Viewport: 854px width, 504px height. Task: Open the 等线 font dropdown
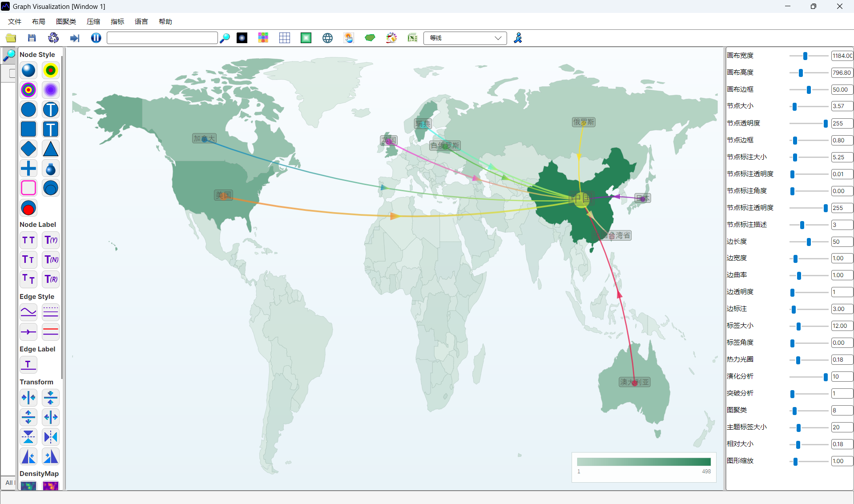(x=465, y=38)
